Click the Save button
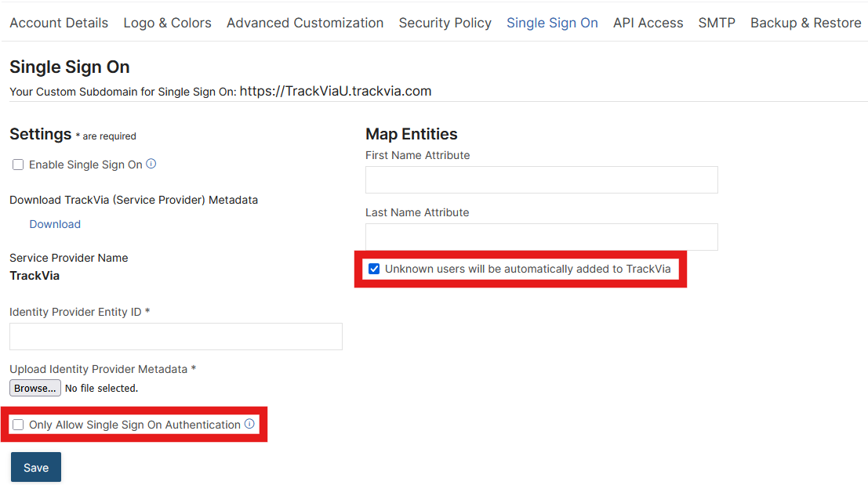The height and width of the screenshot is (485, 868). 36,467
